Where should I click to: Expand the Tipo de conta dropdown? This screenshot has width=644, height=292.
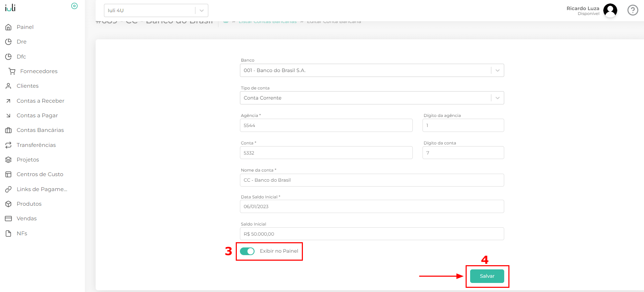click(x=497, y=98)
